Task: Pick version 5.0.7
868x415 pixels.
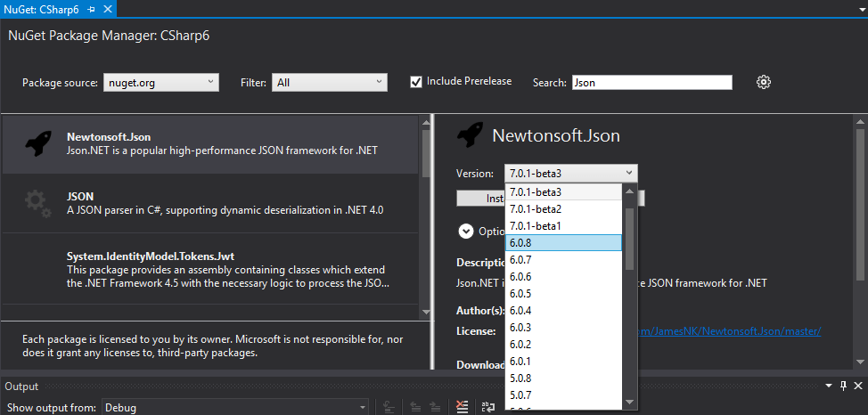Action: coord(563,395)
